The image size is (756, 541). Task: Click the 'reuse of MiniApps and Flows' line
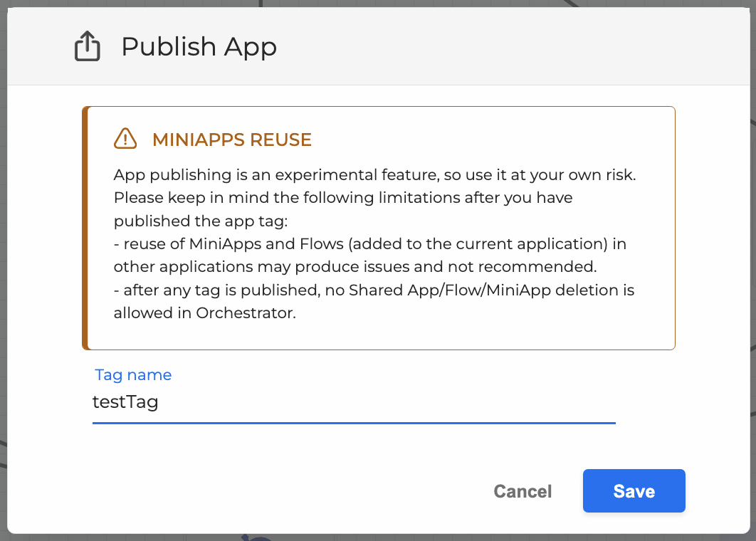(x=369, y=243)
